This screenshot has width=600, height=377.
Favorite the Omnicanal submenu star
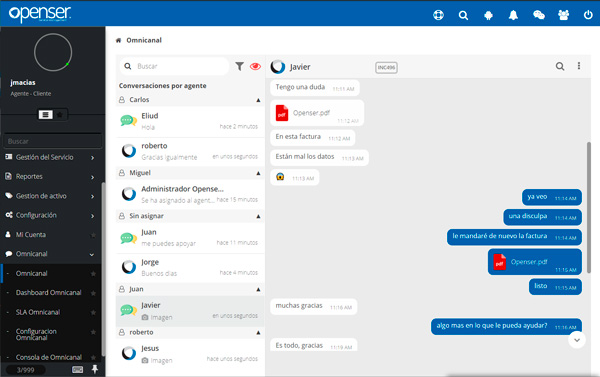93,274
